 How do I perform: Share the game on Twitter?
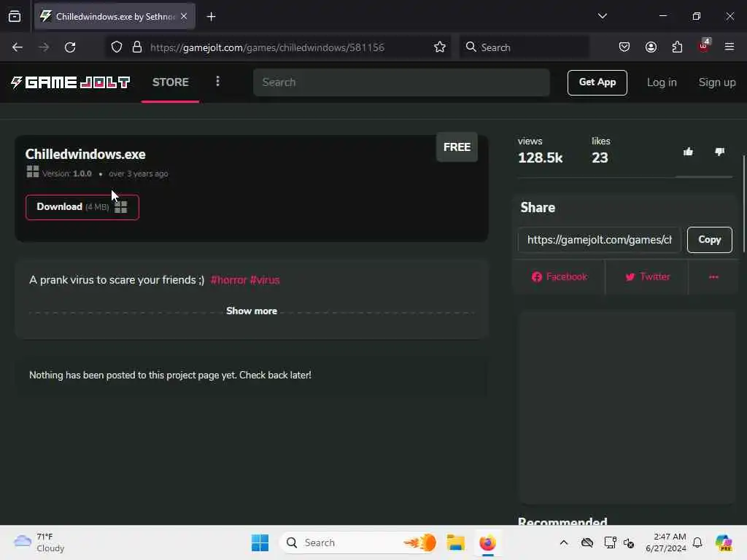(647, 276)
